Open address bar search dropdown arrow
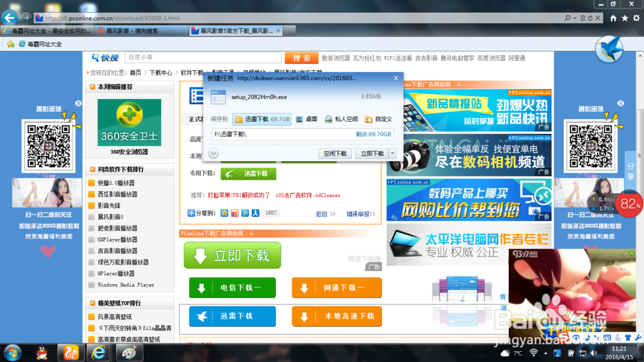The image size is (644, 362). coord(574,18)
